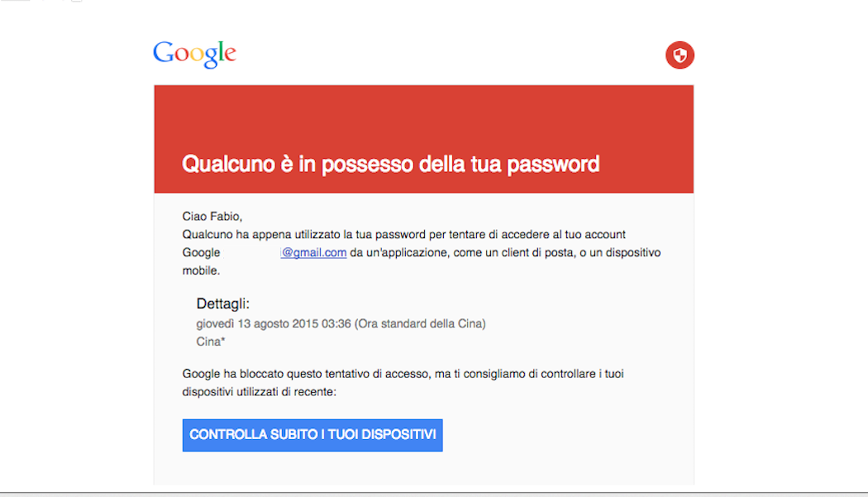
Task: Click '(Ora standard della Cina)' text
Action: pyautogui.click(x=420, y=323)
